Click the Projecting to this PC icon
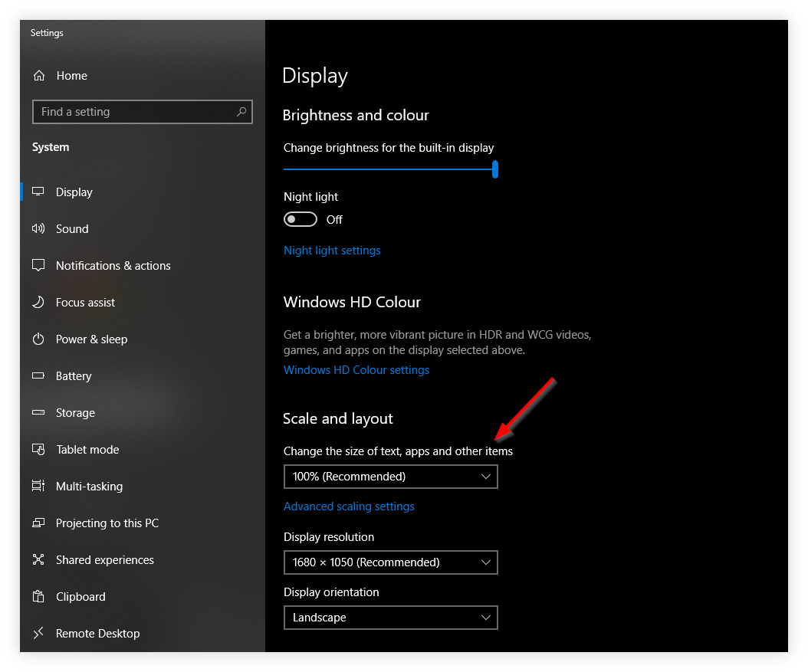 pyautogui.click(x=38, y=523)
